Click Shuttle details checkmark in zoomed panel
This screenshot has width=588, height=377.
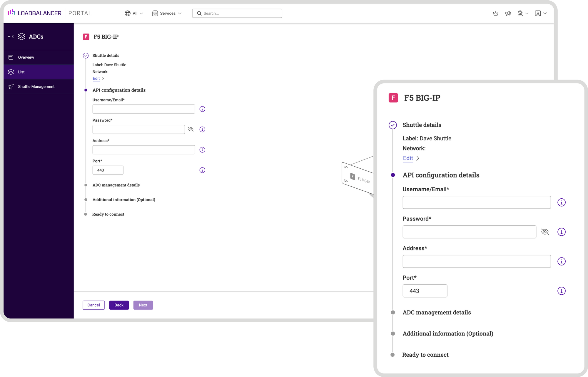(393, 125)
